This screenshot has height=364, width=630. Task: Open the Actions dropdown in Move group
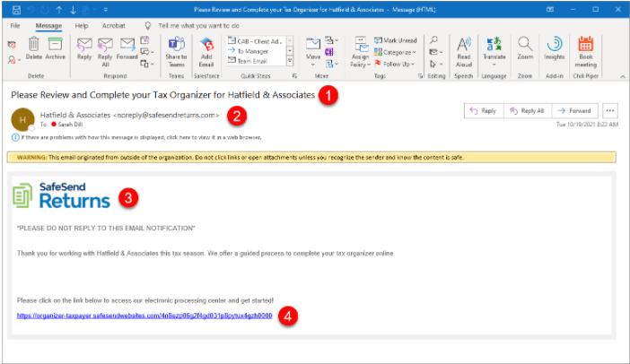[x=331, y=64]
